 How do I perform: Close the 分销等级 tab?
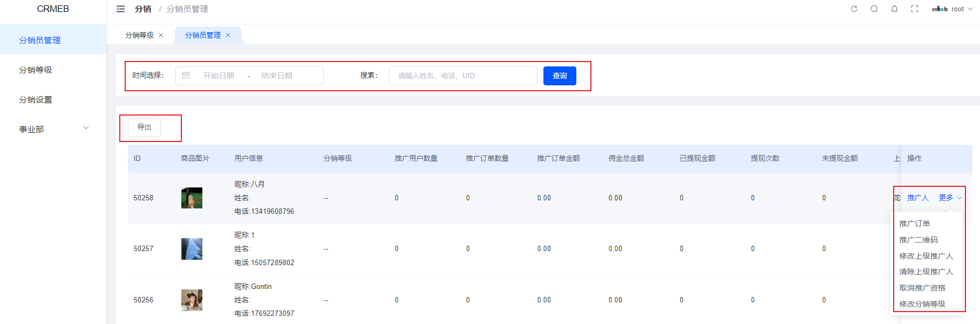coord(161,35)
